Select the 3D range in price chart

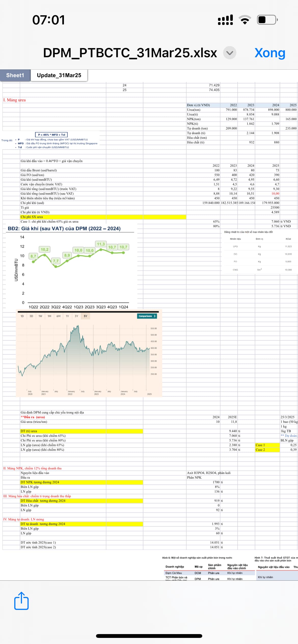click(x=31, y=316)
